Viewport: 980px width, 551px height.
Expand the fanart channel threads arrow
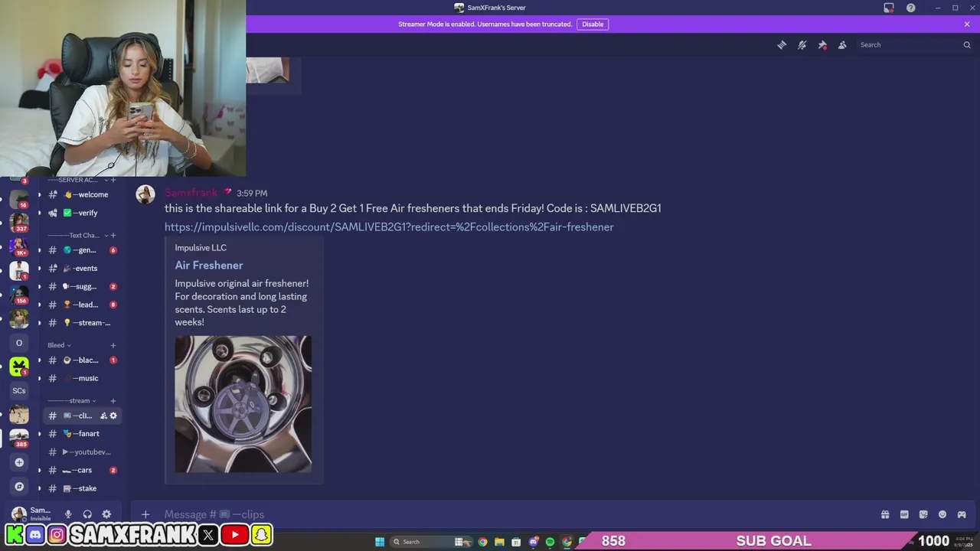coord(40,434)
